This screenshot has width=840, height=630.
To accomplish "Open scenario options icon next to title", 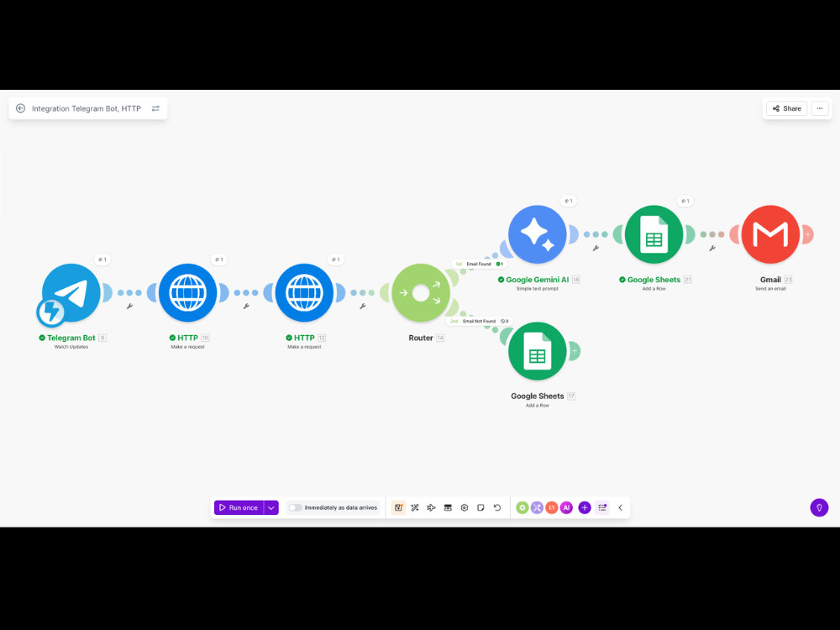I will point(155,108).
